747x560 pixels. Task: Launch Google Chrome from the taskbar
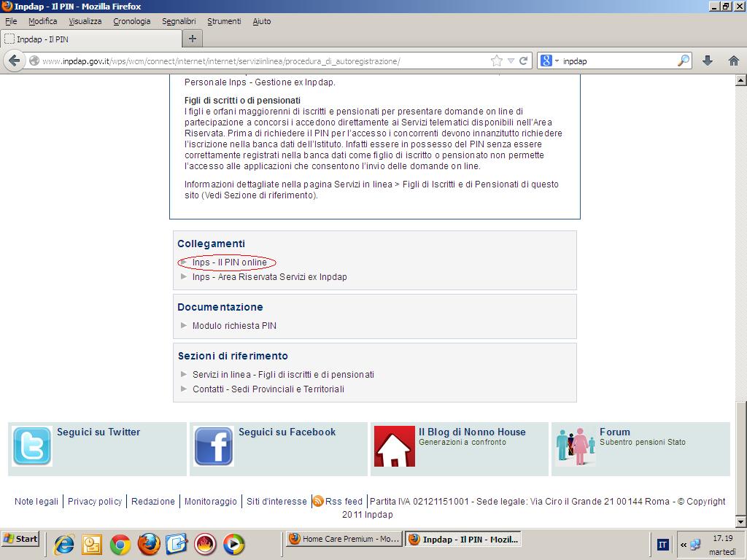click(x=120, y=544)
